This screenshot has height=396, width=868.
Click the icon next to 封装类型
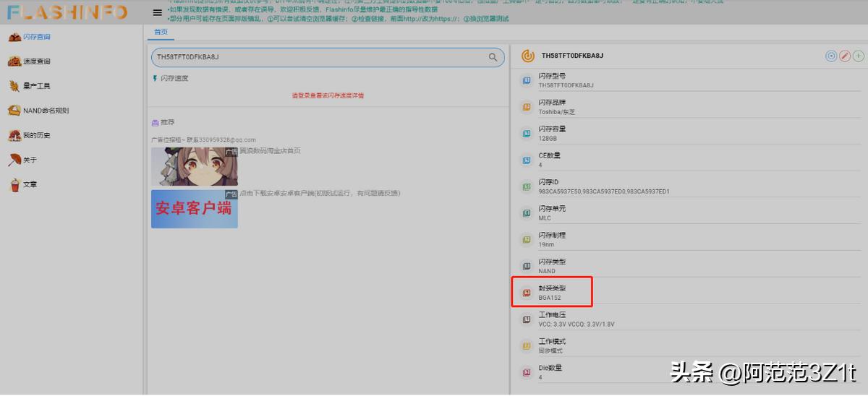[527, 293]
